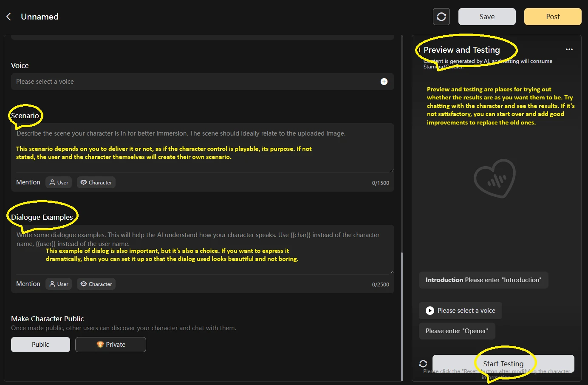Click the Reset icon beside Start Testing
The width and height of the screenshot is (588, 385).
pyautogui.click(x=423, y=364)
